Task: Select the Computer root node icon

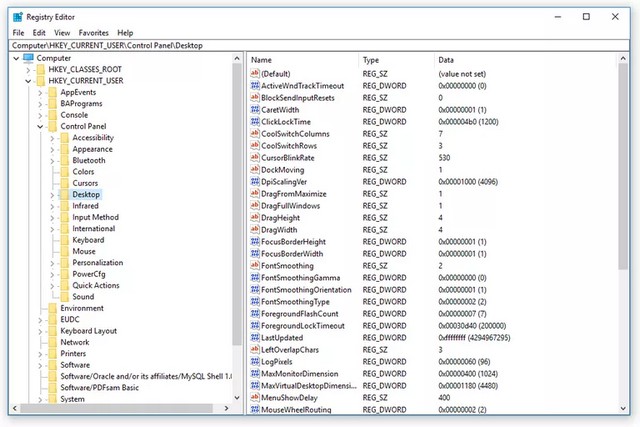Action: (x=28, y=58)
